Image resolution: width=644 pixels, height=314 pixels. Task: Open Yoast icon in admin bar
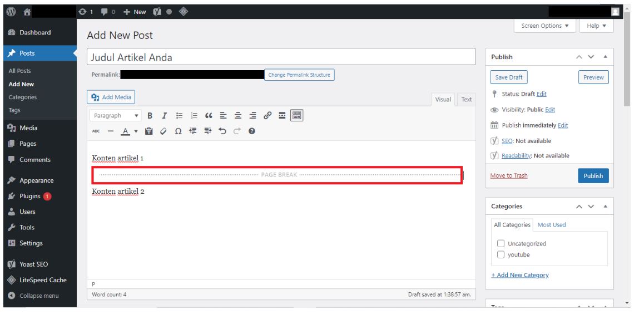(157, 12)
